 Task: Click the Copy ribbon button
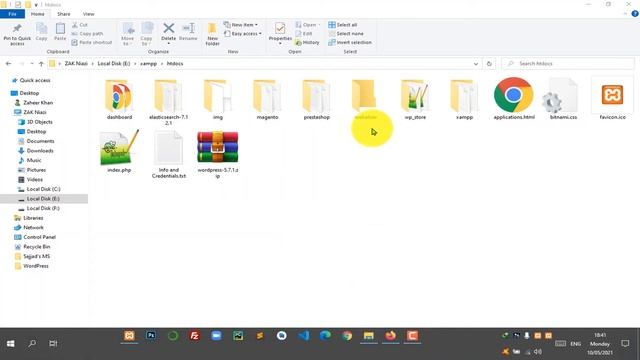(x=41, y=32)
